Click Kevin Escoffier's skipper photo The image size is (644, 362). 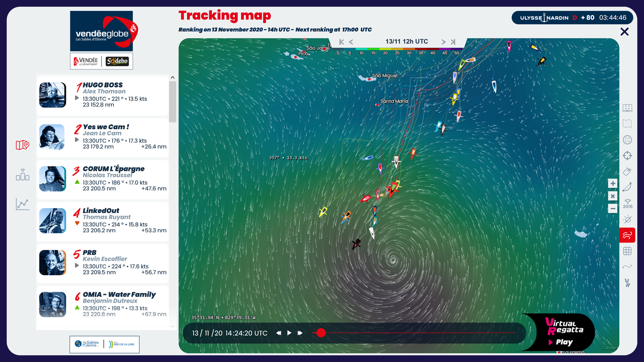pyautogui.click(x=53, y=262)
